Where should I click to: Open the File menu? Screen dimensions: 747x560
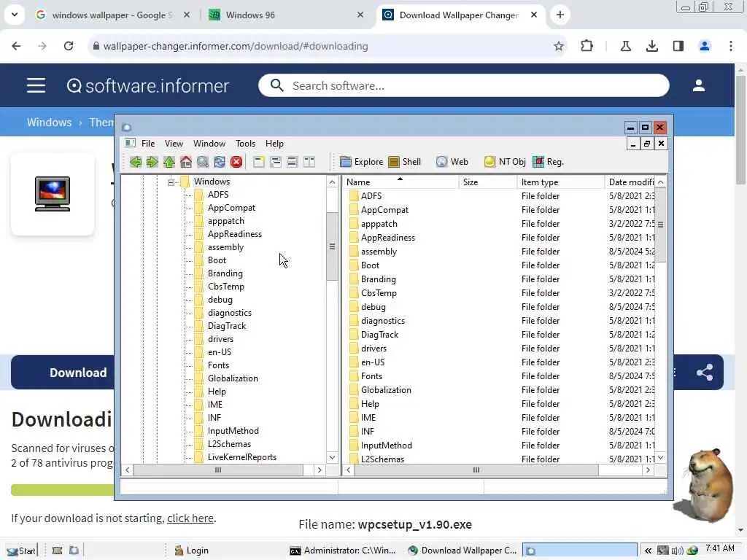click(x=148, y=144)
